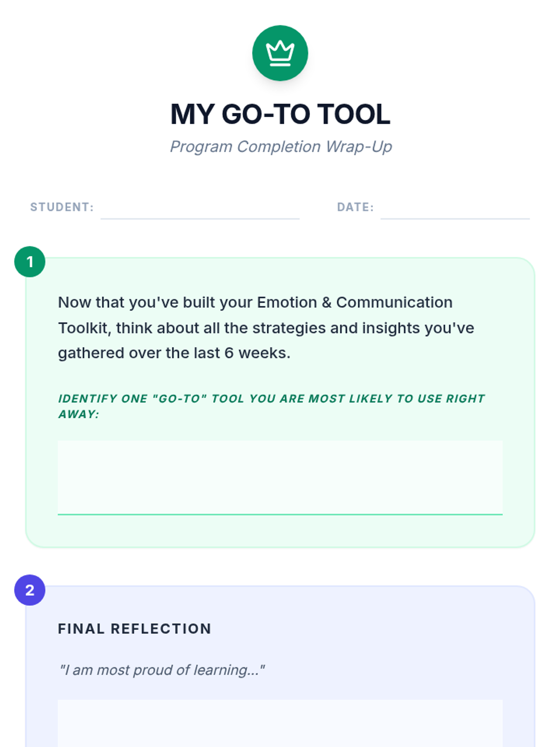Screen dimensions: 560x747
Task: Click the IDENTIFY ONE GO-TO TOOL prompt
Action: pos(272,406)
